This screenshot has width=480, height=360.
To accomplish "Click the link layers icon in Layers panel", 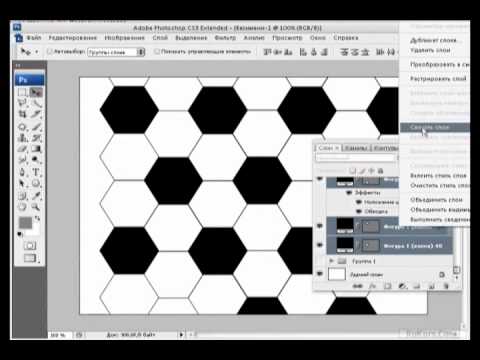I will 358,286.
